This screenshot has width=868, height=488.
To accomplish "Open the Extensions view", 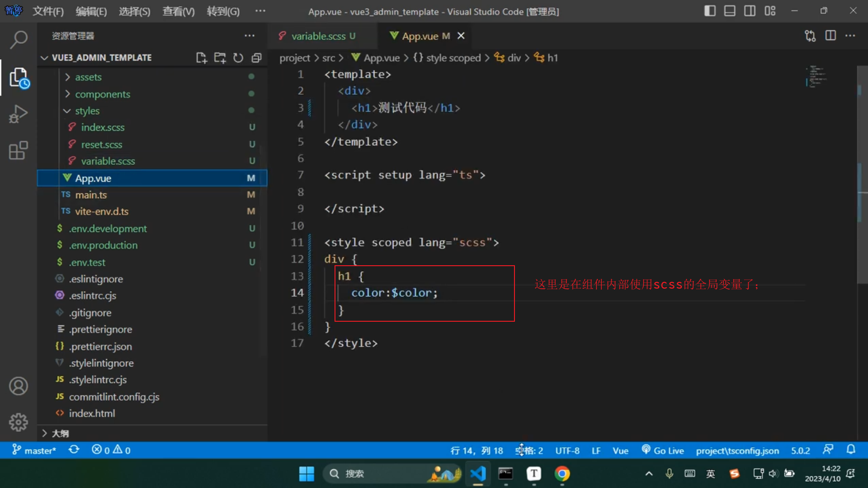I will [19, 150].
